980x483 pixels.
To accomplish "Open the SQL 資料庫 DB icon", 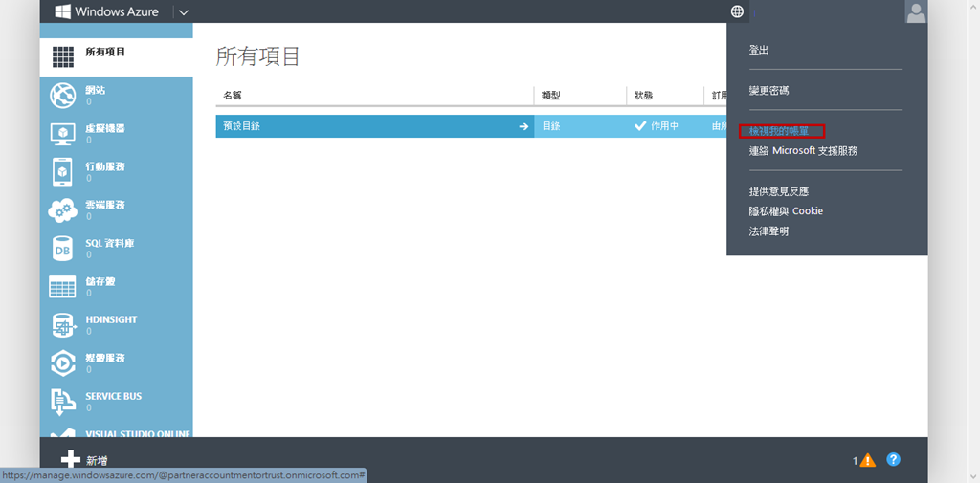I will point(62,249).
